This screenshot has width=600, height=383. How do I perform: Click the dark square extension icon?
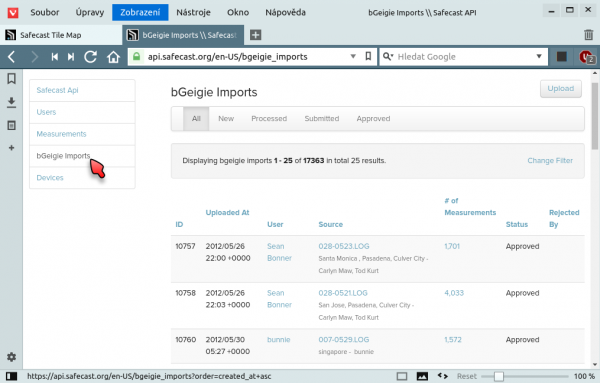[561, 57]
